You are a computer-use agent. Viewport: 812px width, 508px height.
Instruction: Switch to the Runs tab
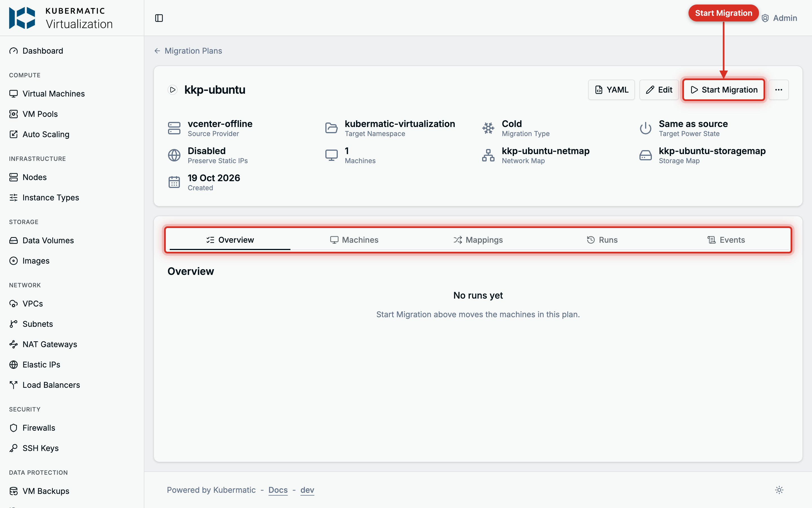(602, 240)
